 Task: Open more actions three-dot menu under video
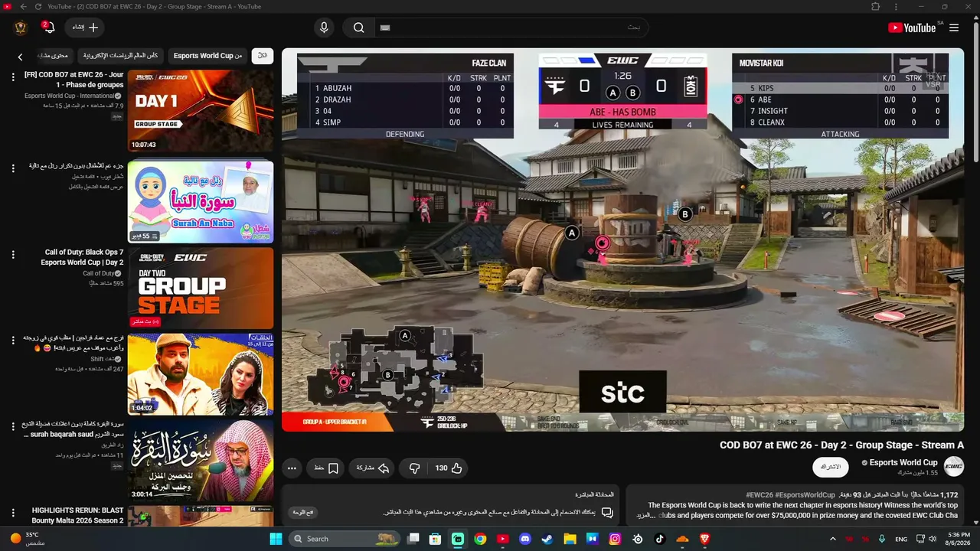[x=292, y=468]
